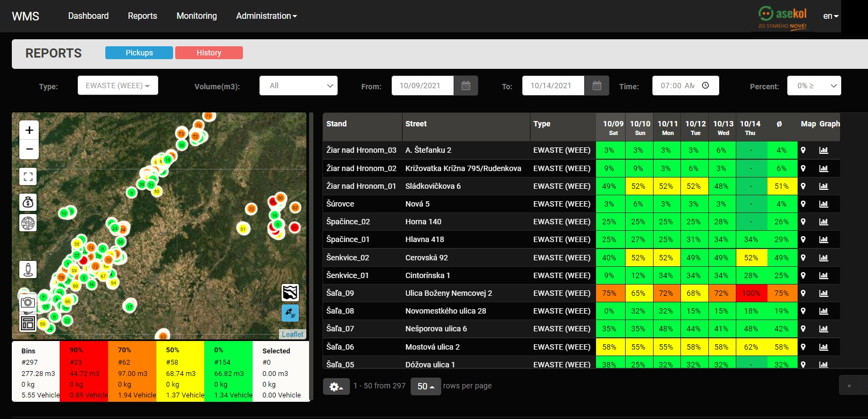The height and width of the screenshot is (419, 868).
Task: Click the Time field 07:00 AM
Action: [x=686, y=86]
